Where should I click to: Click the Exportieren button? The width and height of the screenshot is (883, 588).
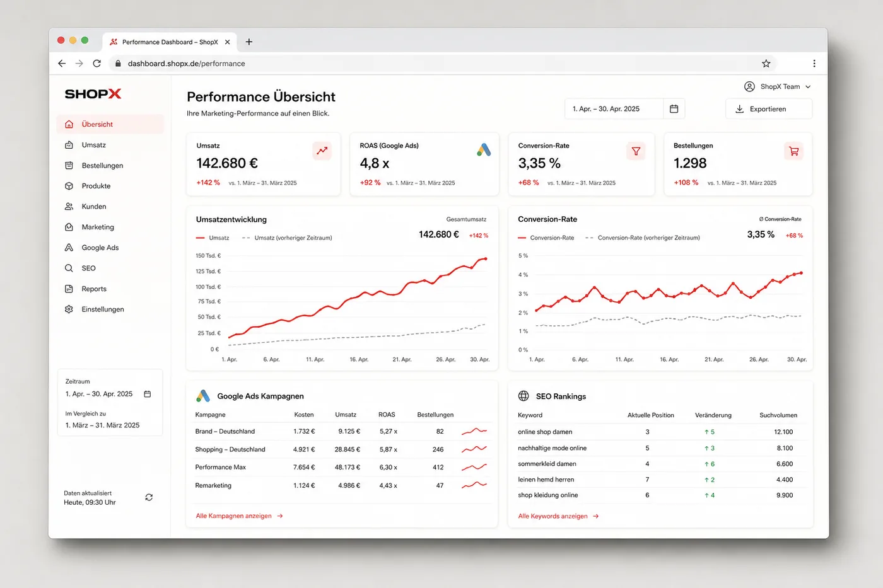coord(769,109)
